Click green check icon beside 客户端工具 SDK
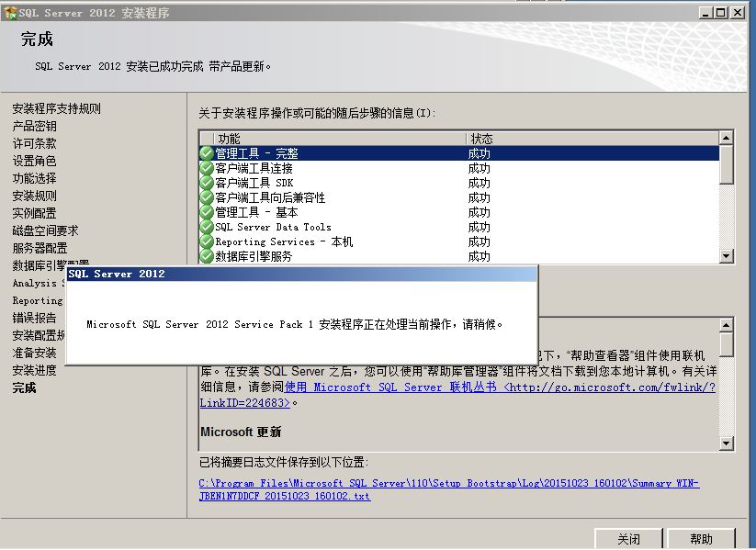The width and height of the screenshot is (756, 550). (x=207, y=183)
